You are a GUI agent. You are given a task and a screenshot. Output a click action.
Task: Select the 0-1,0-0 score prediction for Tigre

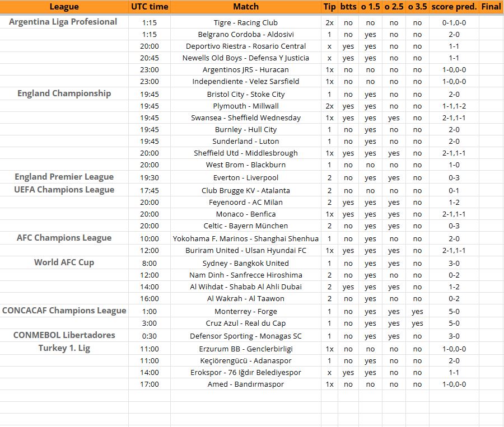(454, 23)
